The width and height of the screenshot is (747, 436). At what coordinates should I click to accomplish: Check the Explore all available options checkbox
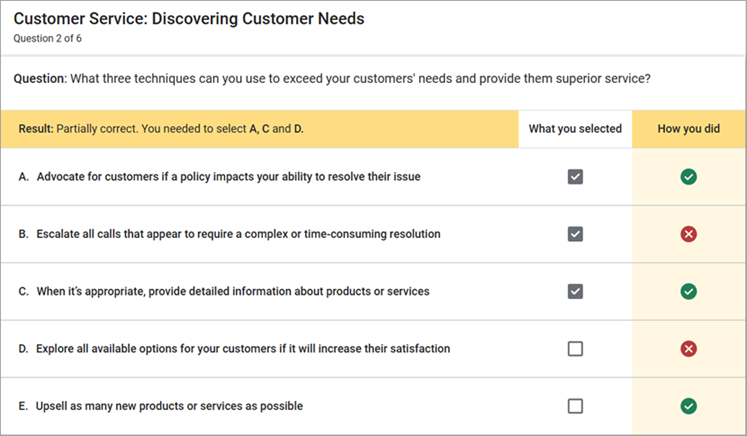point(575,349)
